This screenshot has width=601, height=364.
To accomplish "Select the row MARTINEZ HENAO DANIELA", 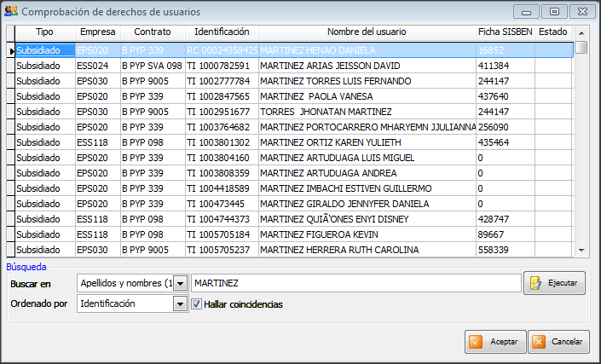I will [x=293, y=50].
